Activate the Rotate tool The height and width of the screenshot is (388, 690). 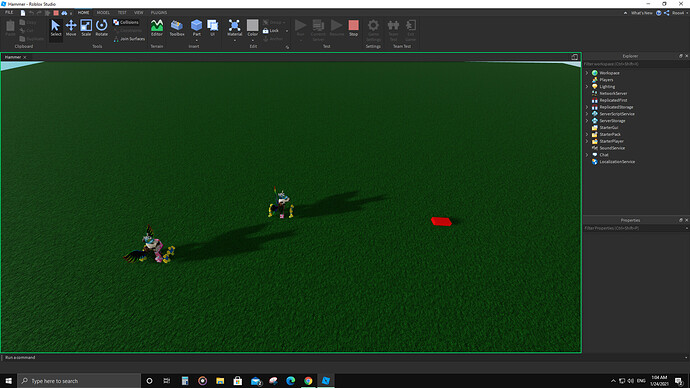(102, 28)
